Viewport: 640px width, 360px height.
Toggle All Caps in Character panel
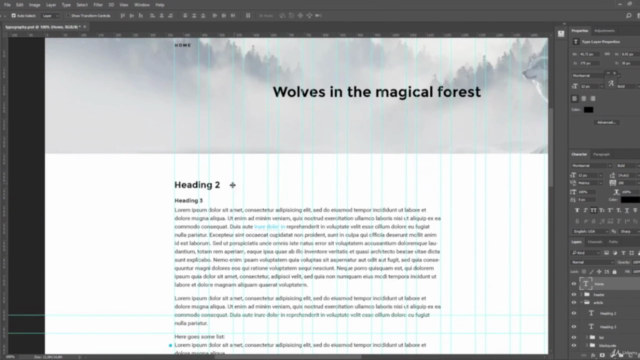tap(593, 210)
